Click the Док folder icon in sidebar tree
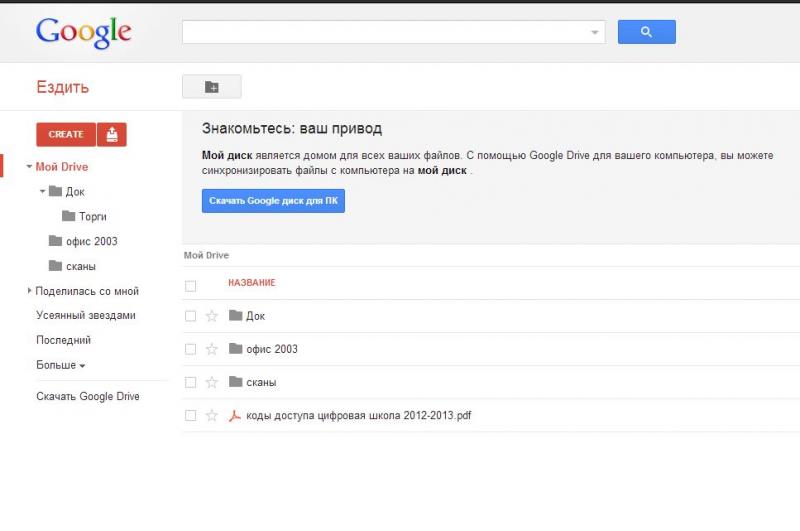 pos(55,191)
